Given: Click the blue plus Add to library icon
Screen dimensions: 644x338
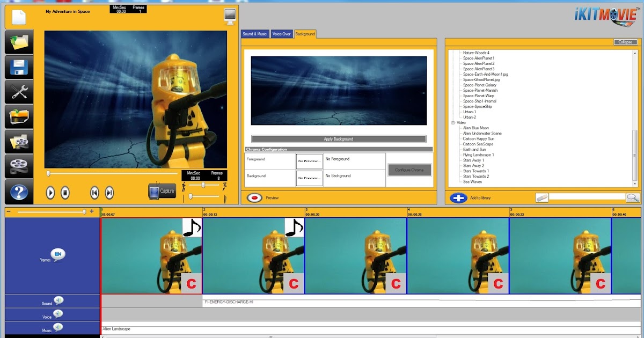Looking at the screenshot, I should coord(458,197).
